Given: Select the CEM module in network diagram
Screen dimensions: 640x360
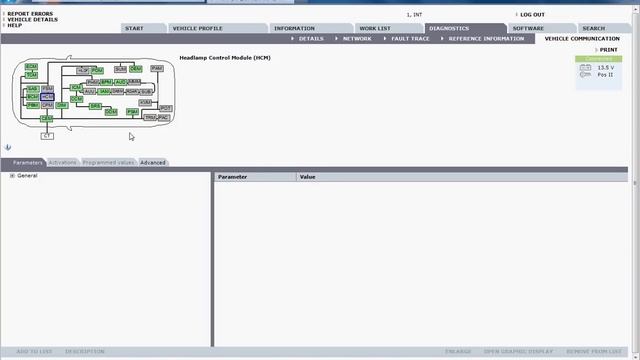Looking at the screenshot, I should point(47,118).
